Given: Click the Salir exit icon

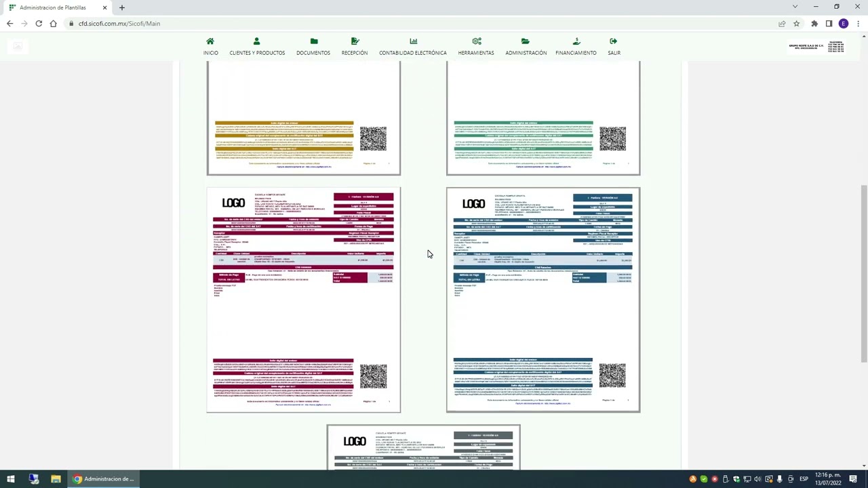Looking at the screenshot, I should pos(614,41).
